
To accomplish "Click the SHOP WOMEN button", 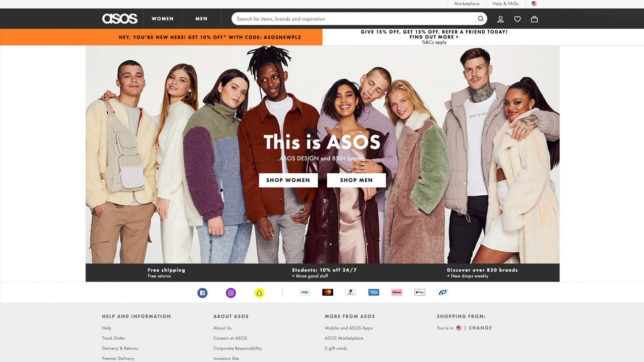I will (x=288, y=180).
